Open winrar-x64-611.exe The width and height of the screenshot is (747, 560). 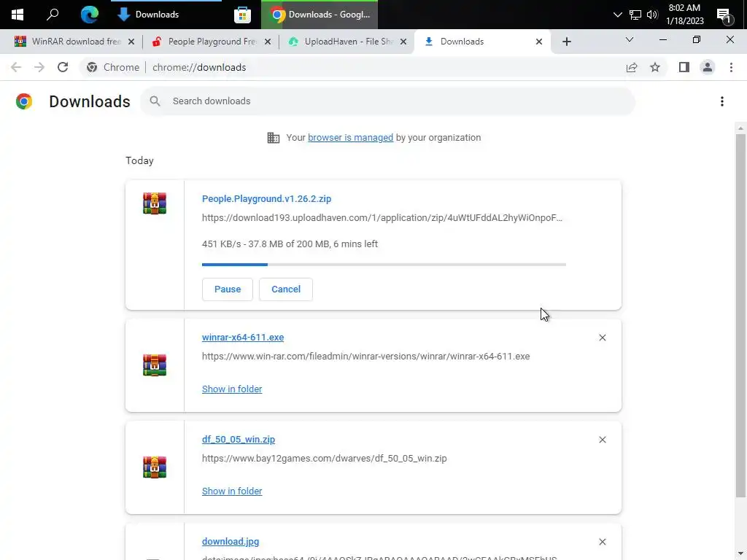tap(243, 337)
